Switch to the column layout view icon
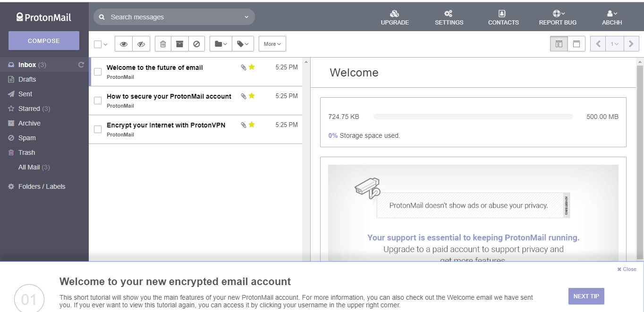 559,44
